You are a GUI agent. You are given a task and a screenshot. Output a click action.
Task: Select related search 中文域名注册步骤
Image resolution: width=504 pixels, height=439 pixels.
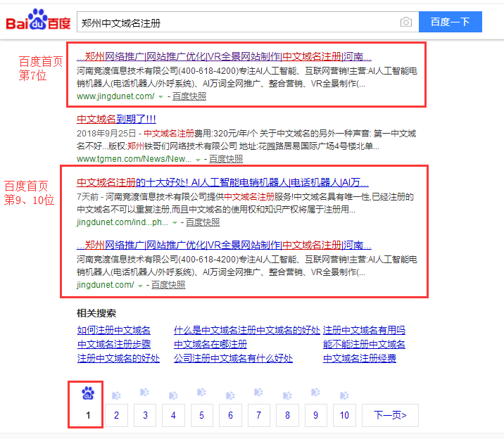(113, 344)
